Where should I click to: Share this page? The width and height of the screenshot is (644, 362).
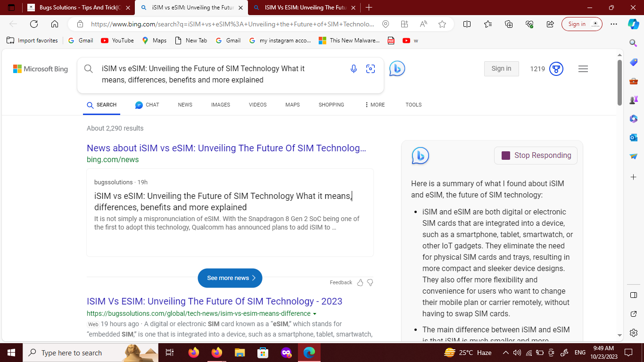(x=550, y=24)
